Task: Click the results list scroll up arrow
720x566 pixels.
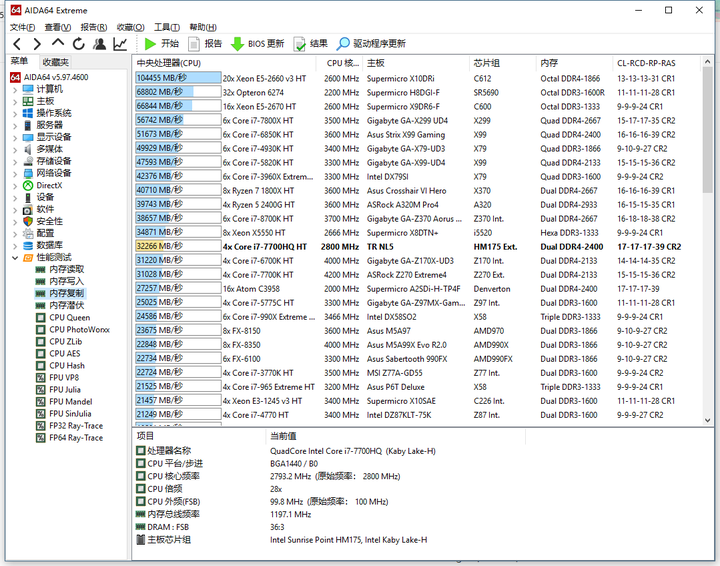Action: (x=707, y=62)
